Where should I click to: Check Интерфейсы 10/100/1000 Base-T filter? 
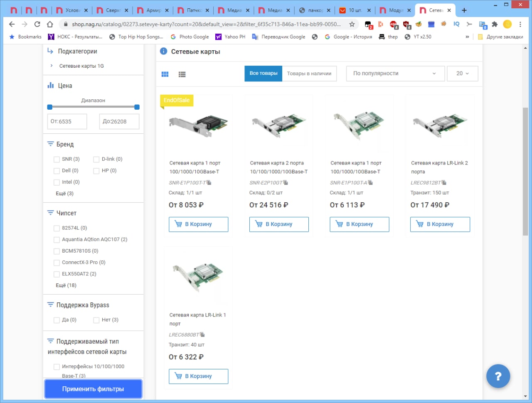click(57, 367)
